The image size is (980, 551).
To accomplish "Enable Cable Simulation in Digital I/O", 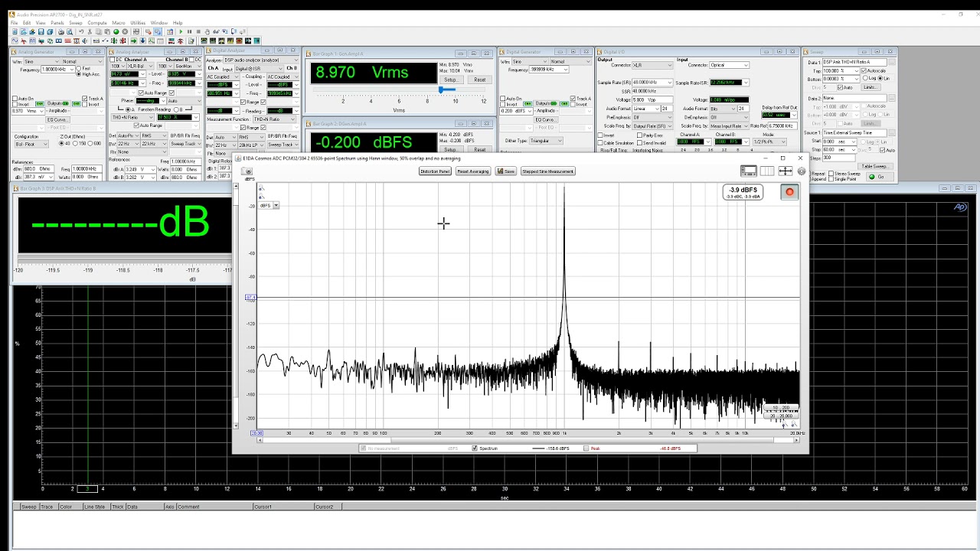I will 600,143.
